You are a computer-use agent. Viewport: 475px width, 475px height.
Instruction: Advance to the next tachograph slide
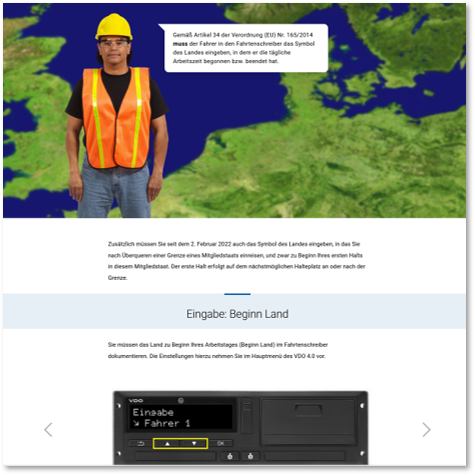coord(426,429)
